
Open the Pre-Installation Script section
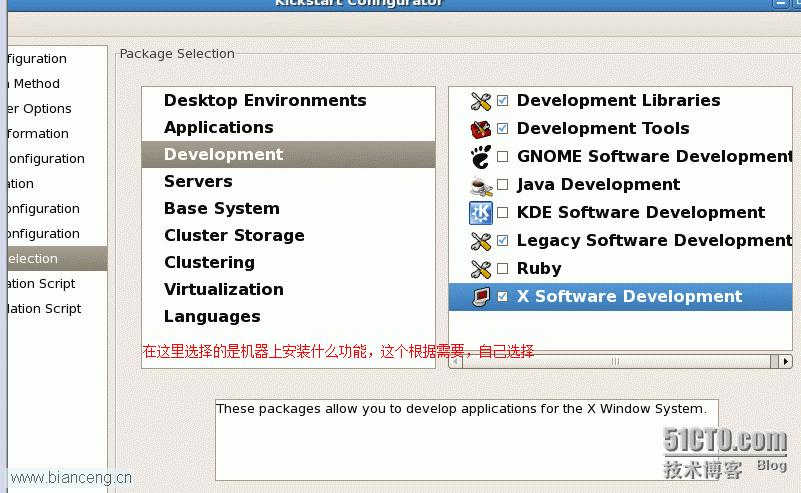point(57,284)
